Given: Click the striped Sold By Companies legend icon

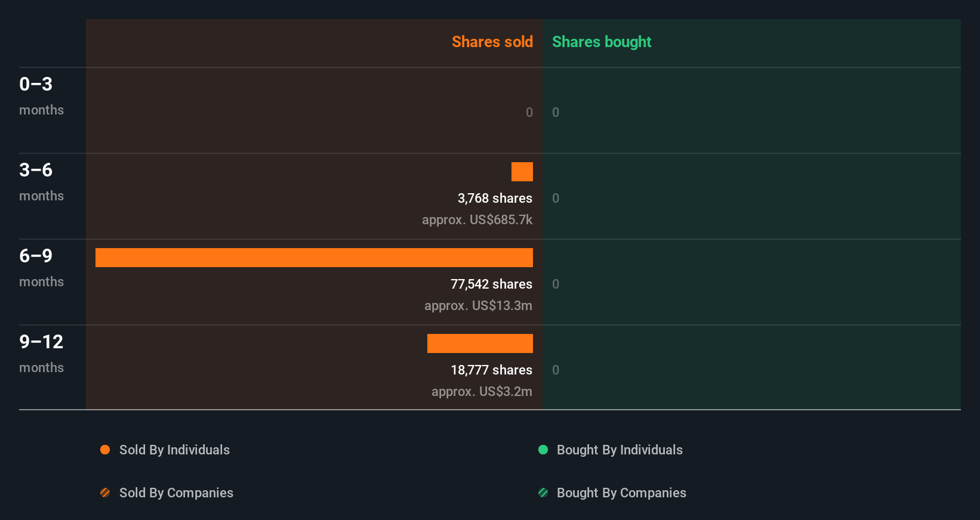Looking at the screenshot, I should click(x=105, y=493).
